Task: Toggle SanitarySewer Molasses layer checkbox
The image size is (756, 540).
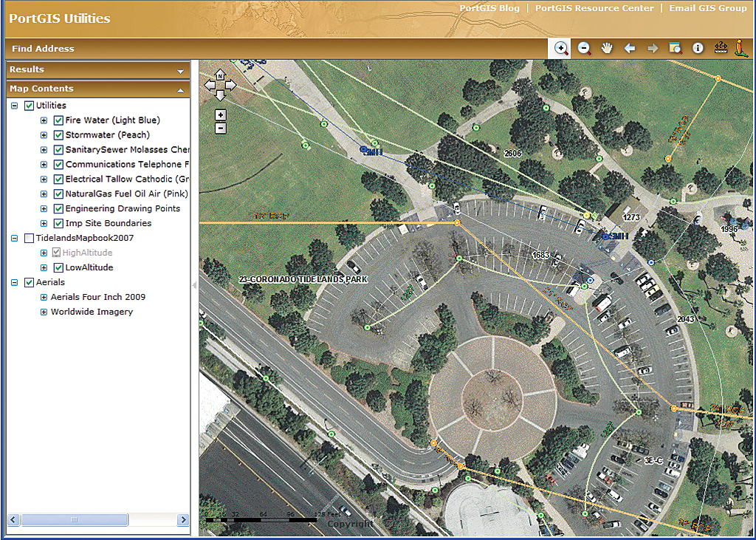Action: tap(58, 150)
